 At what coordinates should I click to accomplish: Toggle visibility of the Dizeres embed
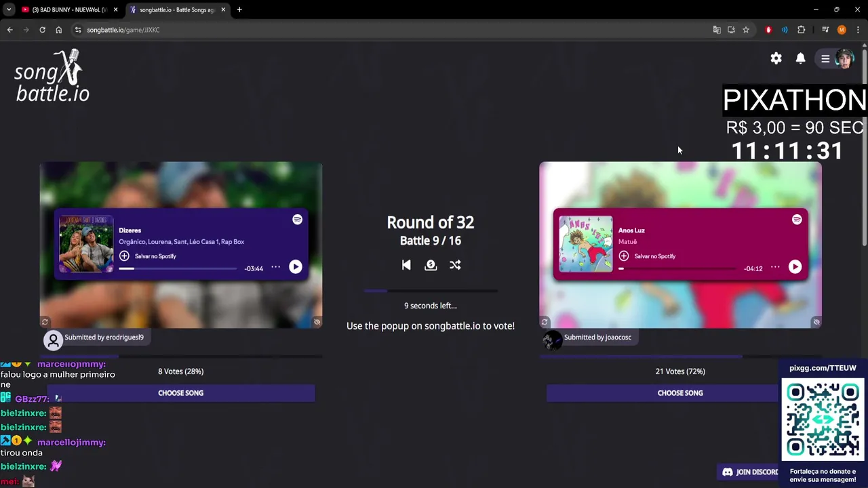pyautogui.click(x=317, y=322)
